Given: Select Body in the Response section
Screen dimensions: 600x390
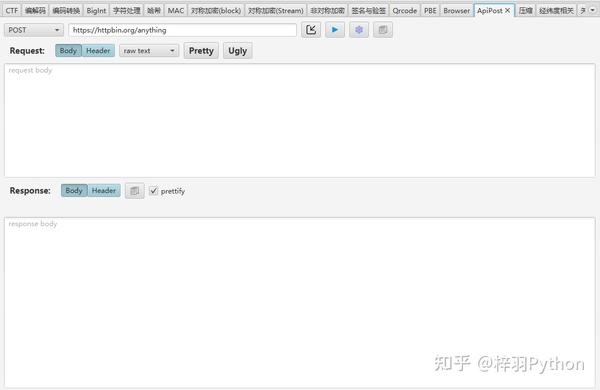Looking at the screenshot, I should 74,191.
